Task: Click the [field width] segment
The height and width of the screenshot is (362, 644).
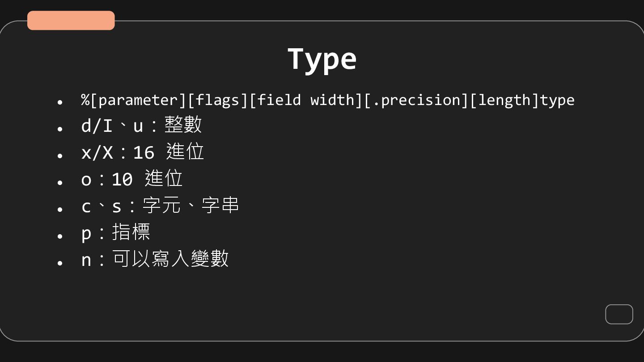Action: tap(306, 100)
